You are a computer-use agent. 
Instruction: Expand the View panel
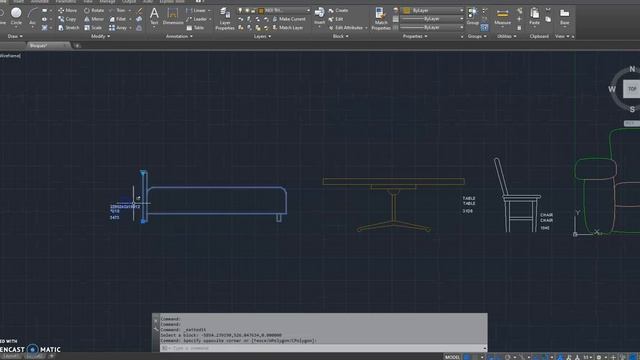click(562, 36)
